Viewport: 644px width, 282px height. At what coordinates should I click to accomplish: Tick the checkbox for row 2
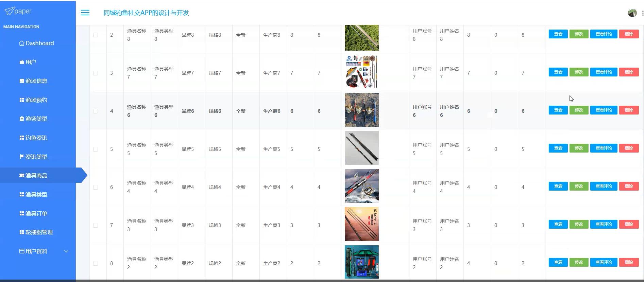coord(96,35)
